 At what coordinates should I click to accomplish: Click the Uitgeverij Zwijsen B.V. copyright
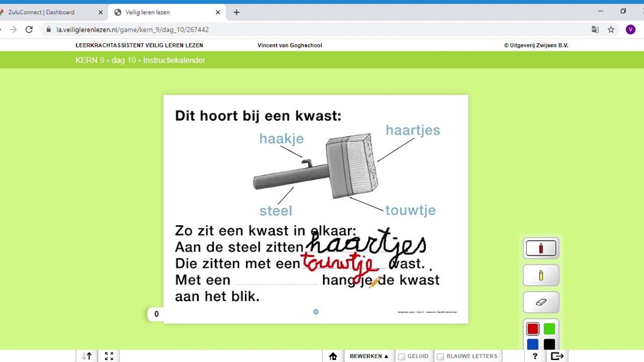536,45
